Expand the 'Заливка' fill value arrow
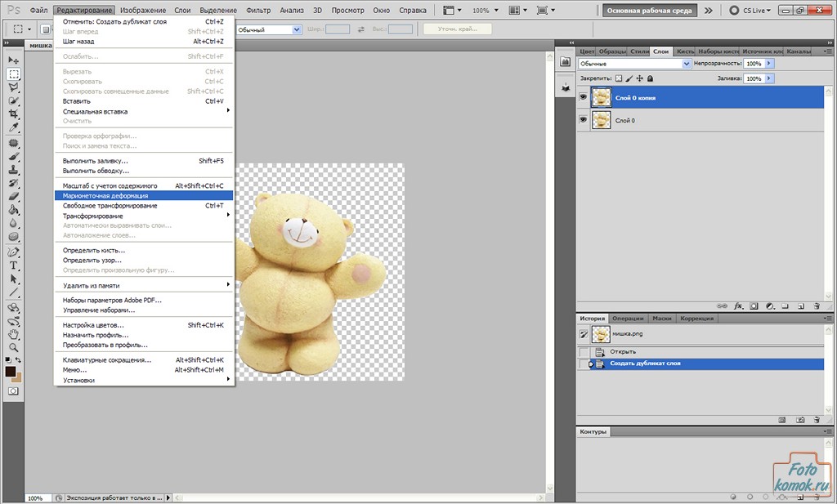837x504 pixels. [x=769, y=78]
